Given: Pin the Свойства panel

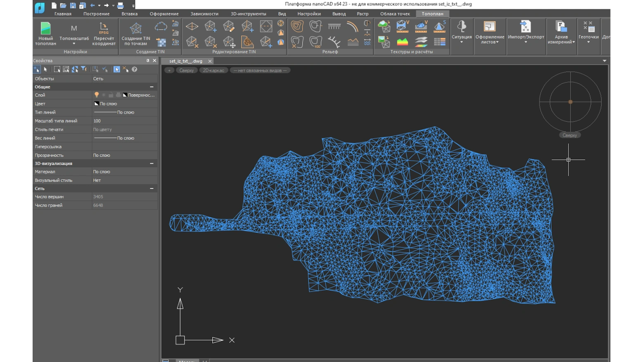Looking at the screenshot, I should 148,61.
